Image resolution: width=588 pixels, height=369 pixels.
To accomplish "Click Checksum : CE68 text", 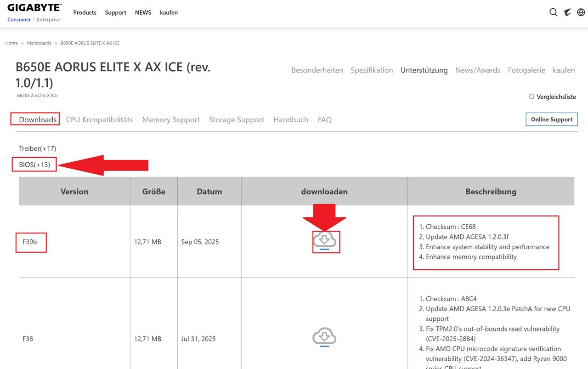I will point(451,227).
